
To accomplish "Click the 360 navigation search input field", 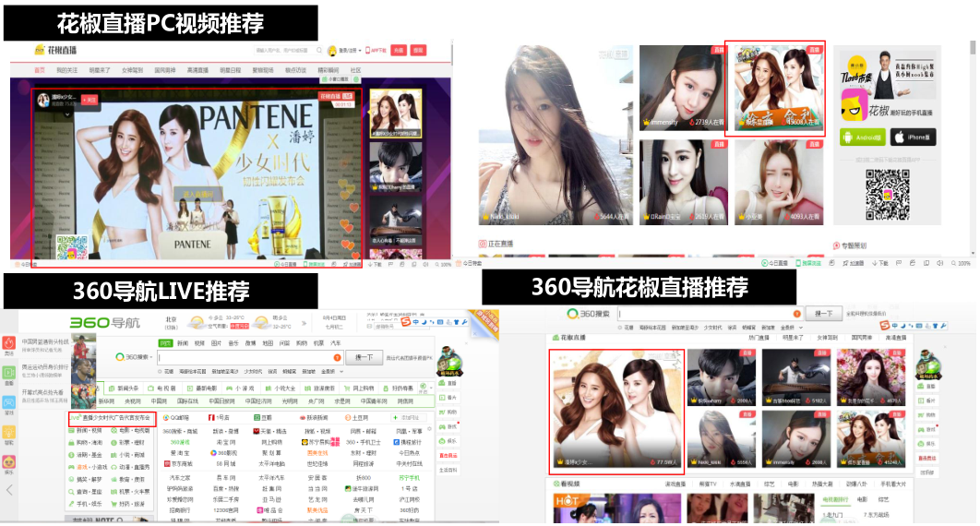I will (249, 356).
